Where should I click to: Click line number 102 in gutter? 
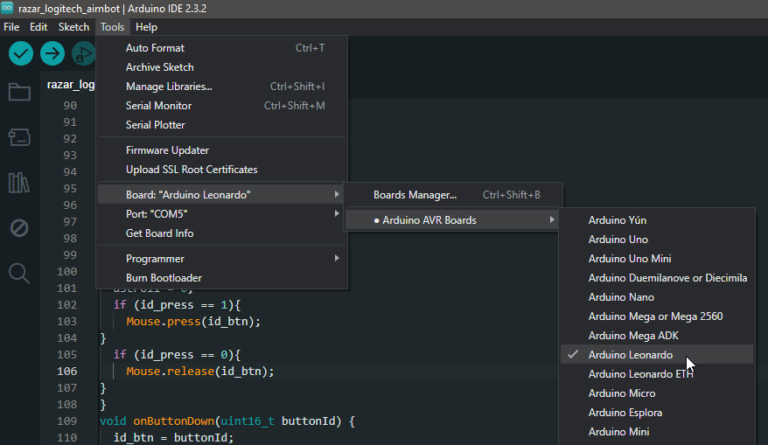(67, 305)
